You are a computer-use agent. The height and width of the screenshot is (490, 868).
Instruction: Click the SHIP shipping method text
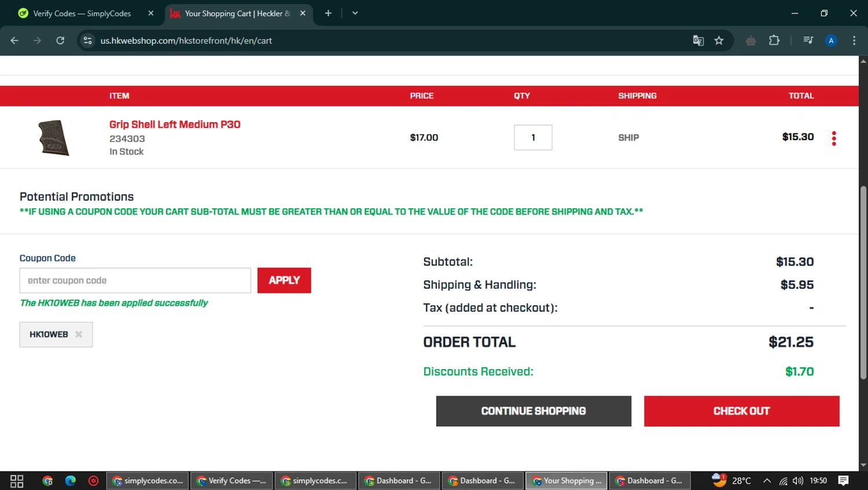point(628,138)
